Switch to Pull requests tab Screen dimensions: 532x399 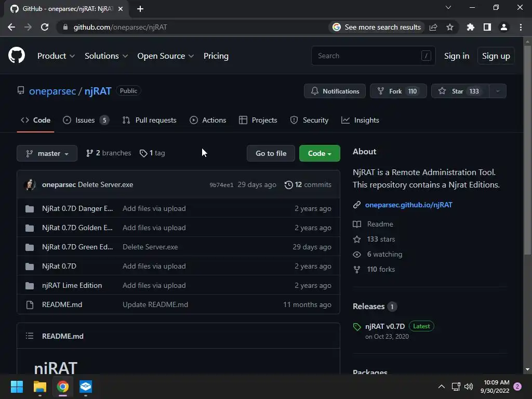149,120
